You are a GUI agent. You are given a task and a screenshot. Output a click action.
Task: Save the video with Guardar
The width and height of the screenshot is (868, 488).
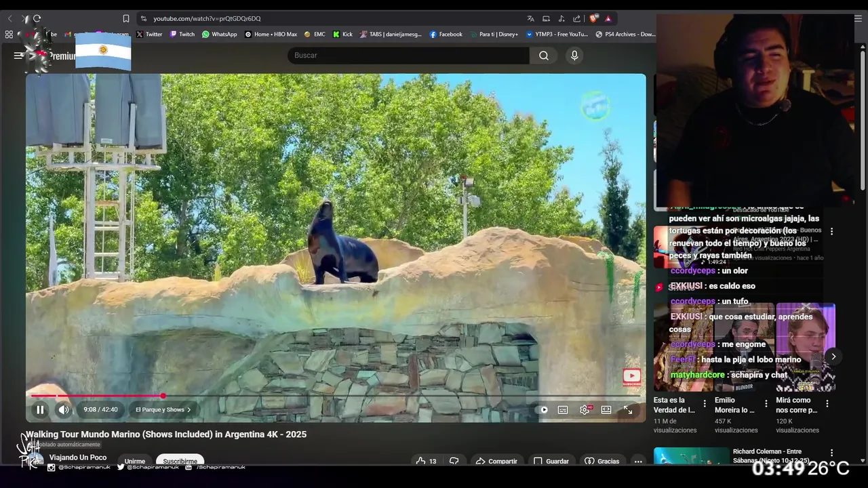tap(551, 461)
